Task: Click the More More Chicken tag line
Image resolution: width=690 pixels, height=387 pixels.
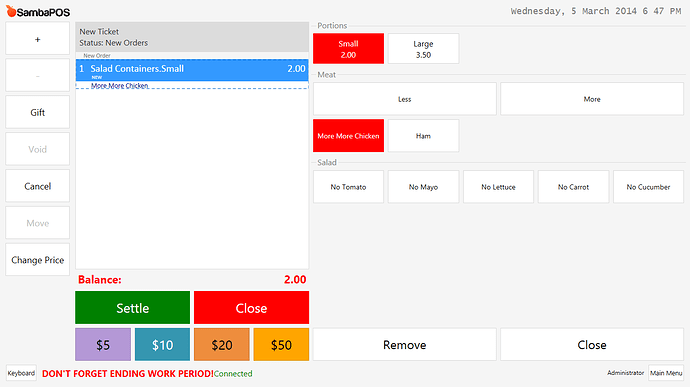Action: tap(119, 85)
